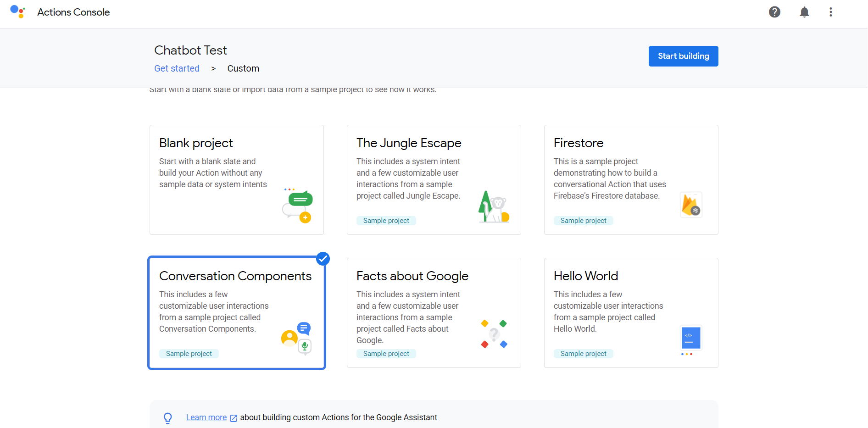Click the lightbulb tip icon
The image size is (868, 428).
168,418
